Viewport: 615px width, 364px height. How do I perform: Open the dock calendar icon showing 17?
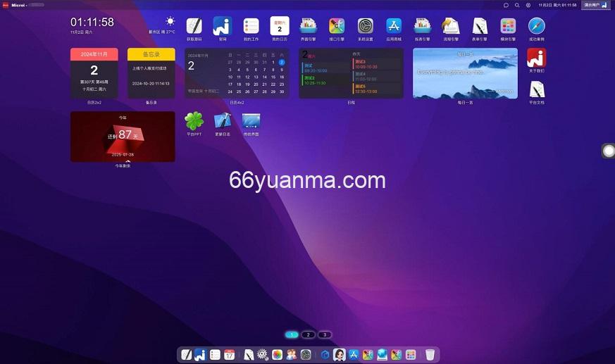(230, 355)
